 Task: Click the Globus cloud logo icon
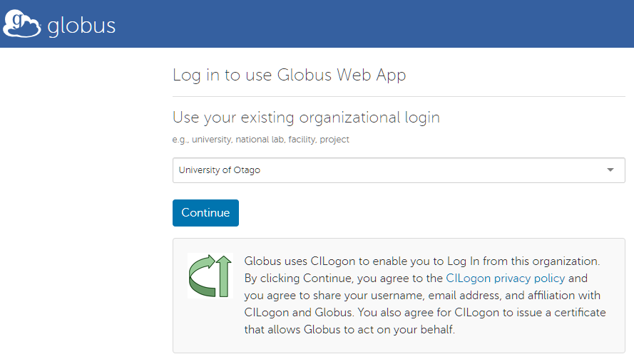coord(22,24)
